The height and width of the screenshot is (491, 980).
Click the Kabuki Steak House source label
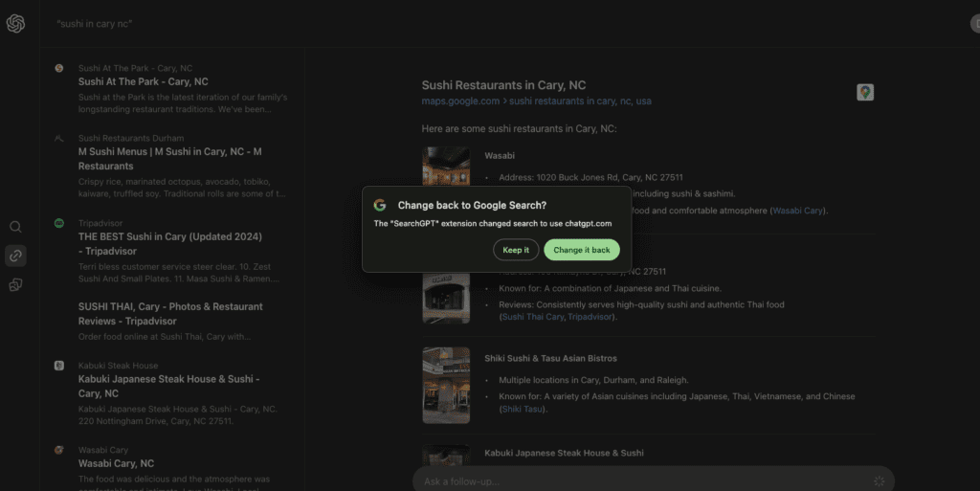pyautogui.click(x=118, y=366)
